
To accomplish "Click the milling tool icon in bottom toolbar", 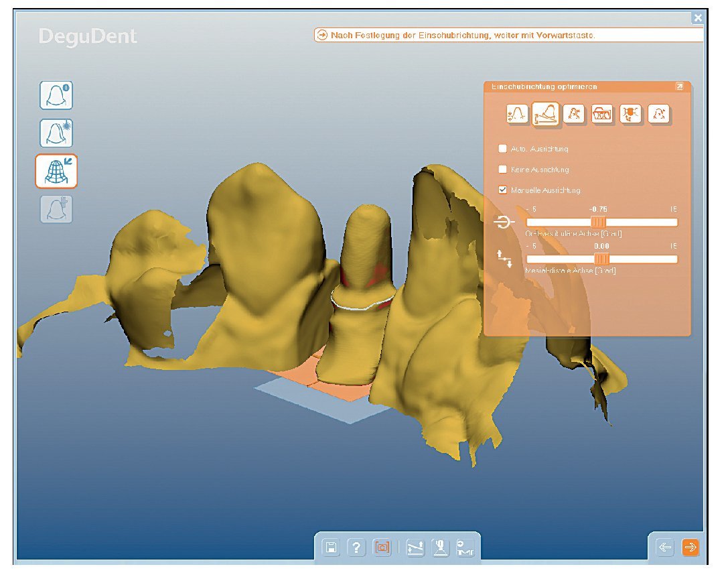I will point(439,548).
